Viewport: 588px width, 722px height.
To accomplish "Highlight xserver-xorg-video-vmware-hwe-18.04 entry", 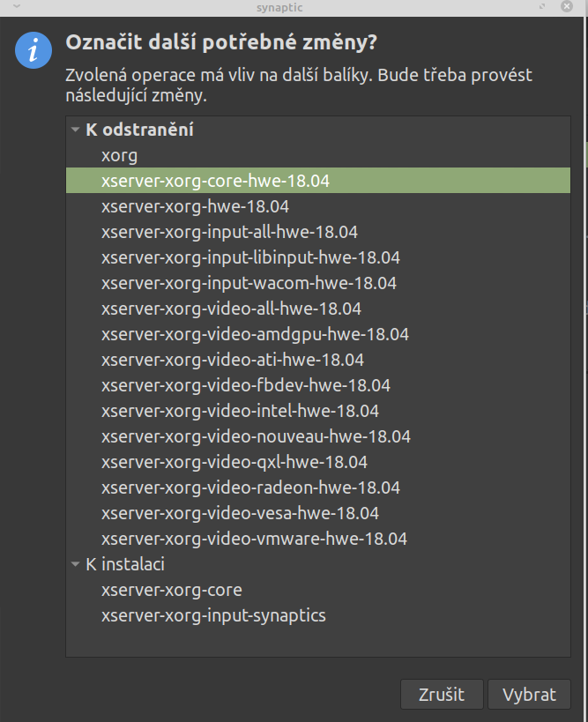I will pos(254,539).
